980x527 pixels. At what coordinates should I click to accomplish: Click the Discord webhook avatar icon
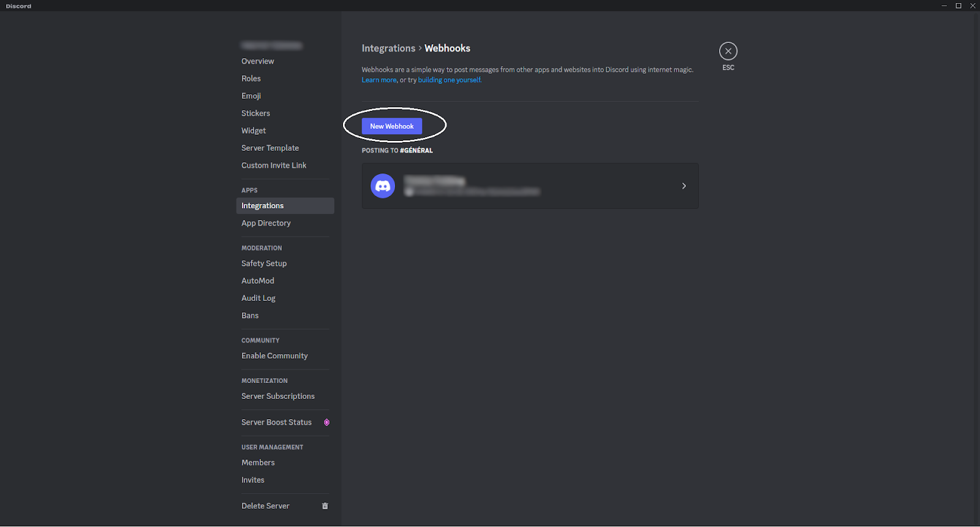[x=383, y=186]
